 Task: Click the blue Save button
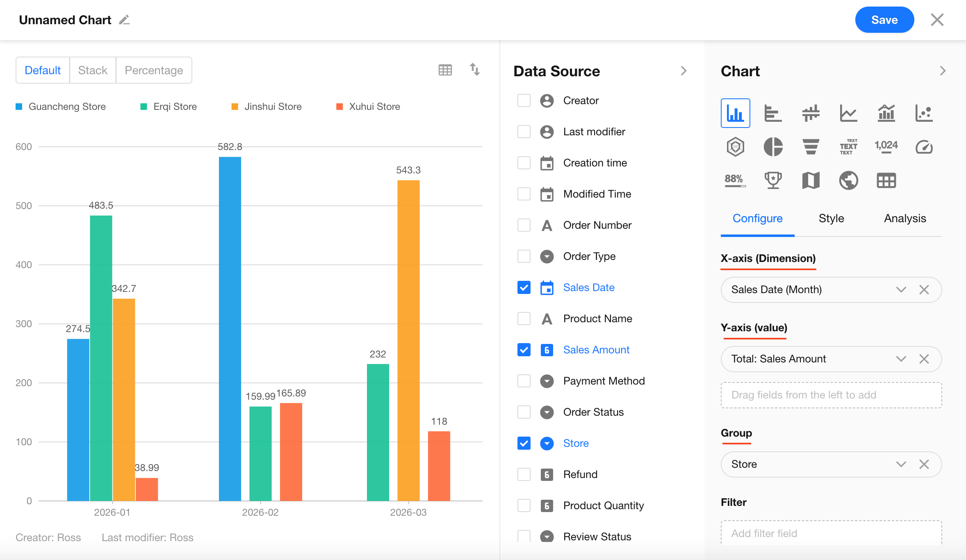(x=884, y=20)
